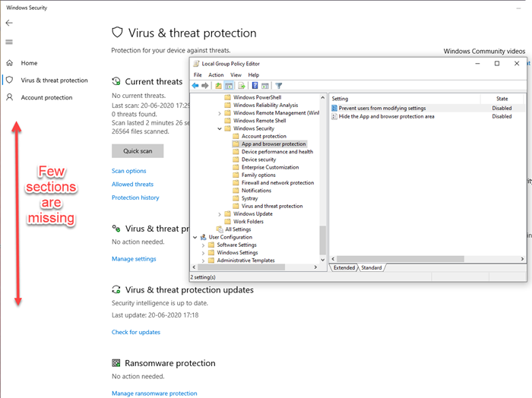
Task: Collapse the User Configuration node
Action: (195, 237)
